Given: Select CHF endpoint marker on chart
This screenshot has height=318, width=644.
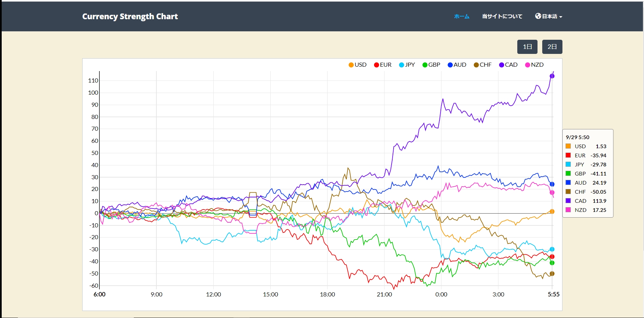Looking at the screenshot, I should pyautogui.click(x=552, y=274).
